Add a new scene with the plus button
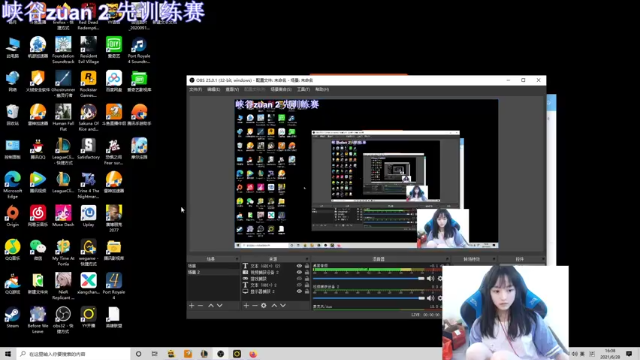Viewport: 640px width, 360px height. click(x=191, y=305)
